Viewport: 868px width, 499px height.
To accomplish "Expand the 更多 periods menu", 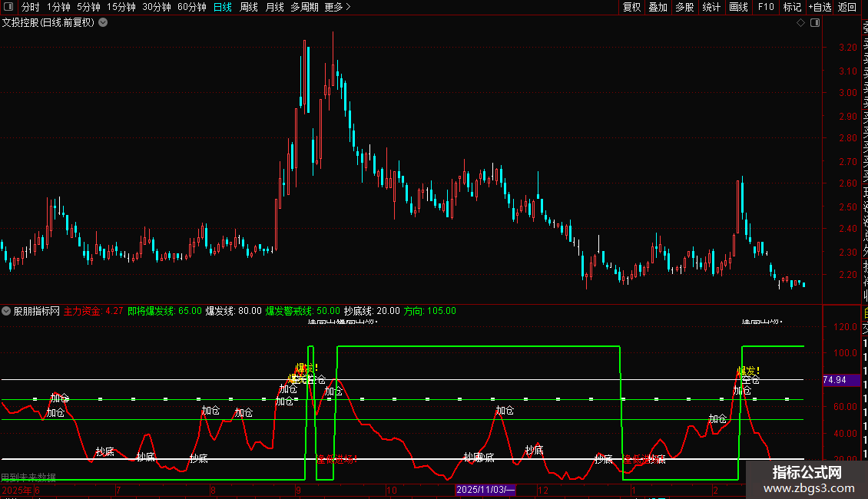I will coord(337,7).
